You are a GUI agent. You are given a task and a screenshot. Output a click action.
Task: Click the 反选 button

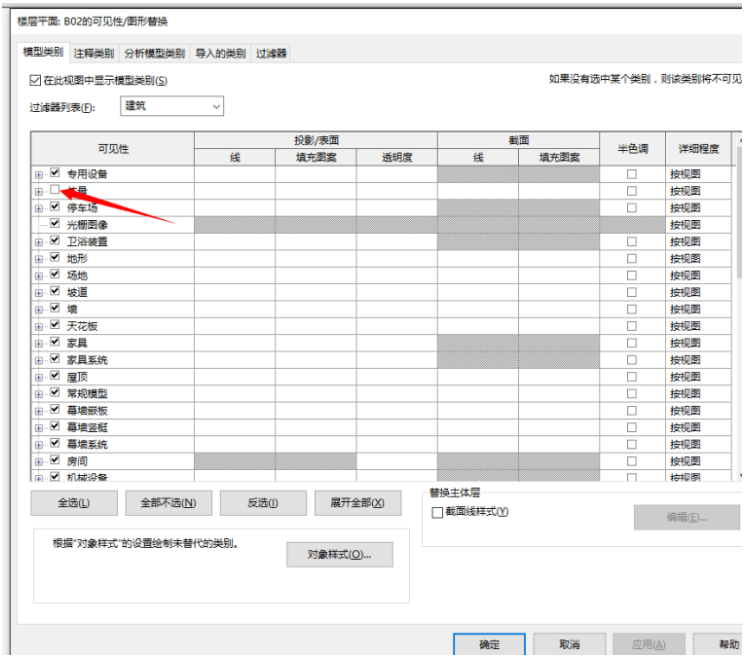[263, 503]
